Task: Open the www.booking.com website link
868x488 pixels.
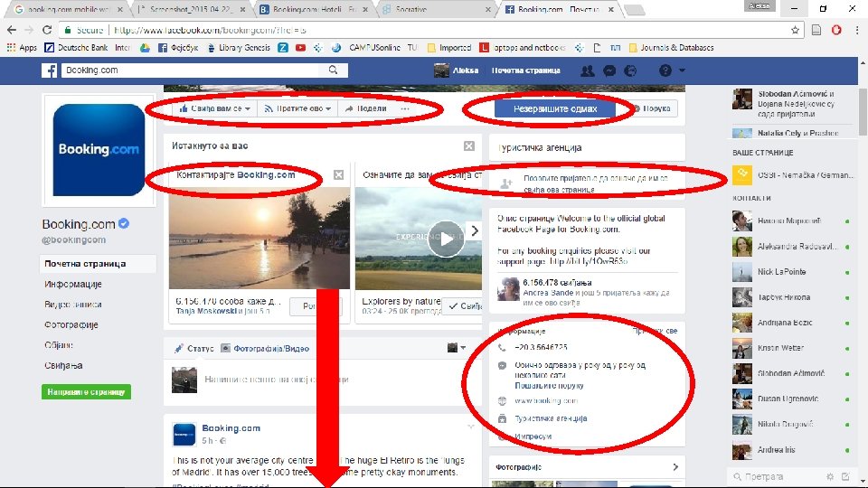Action: click(x=546, y=400)
